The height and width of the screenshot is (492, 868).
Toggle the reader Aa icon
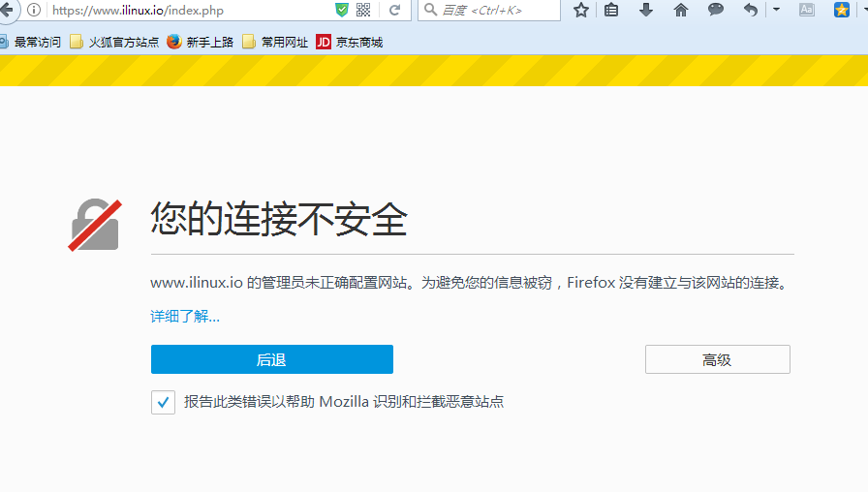[807, 10]
